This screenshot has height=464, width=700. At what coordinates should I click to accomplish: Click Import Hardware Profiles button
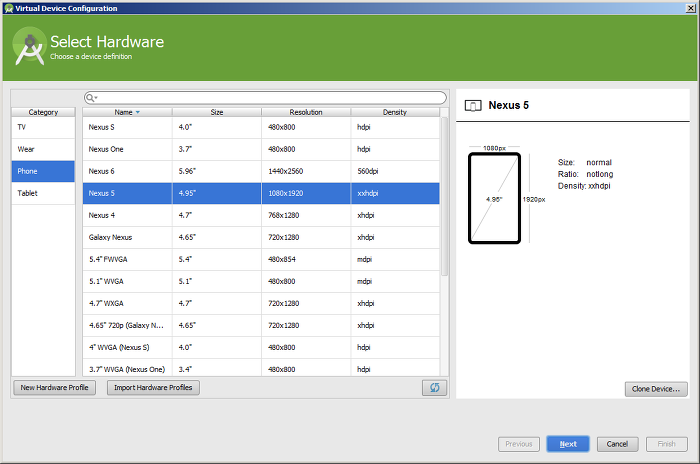153,388
